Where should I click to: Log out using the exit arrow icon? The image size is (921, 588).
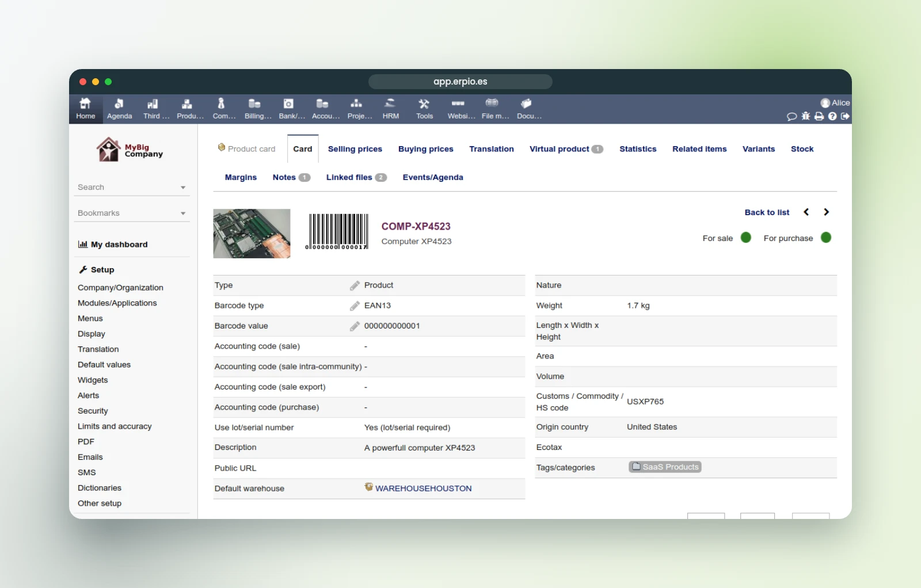click(845, 116)
